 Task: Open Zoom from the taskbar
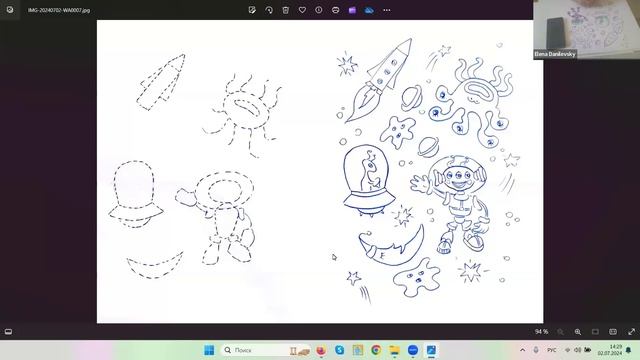[413, 350]
